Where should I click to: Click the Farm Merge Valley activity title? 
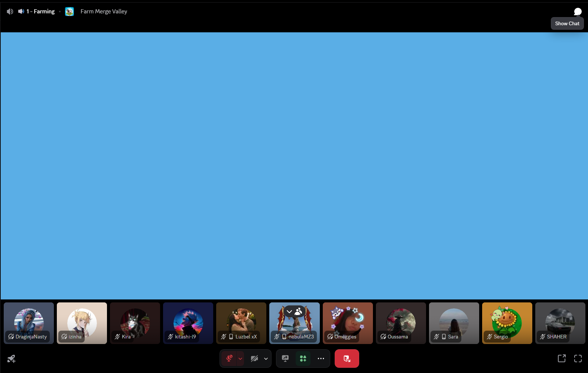point(104,12)
